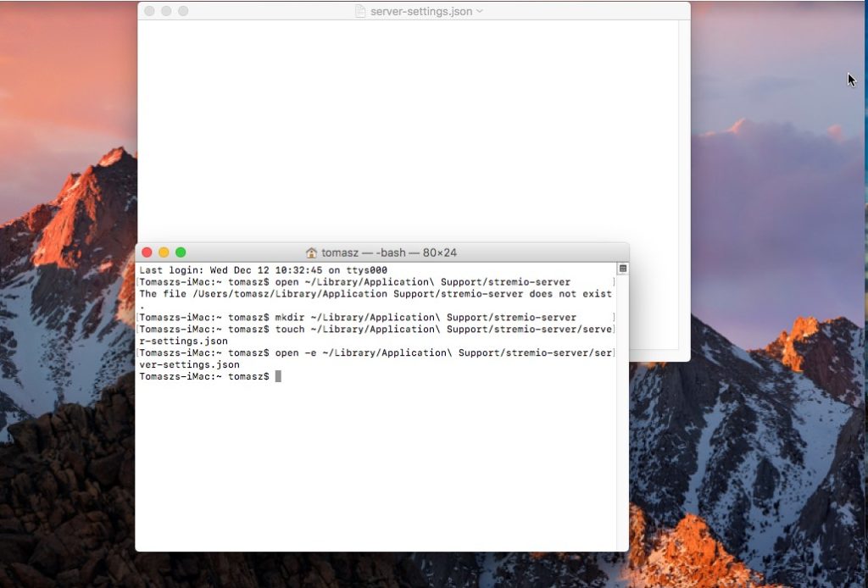868x588 pixels.
Task: Click the document proxy icon beside server-settings.json
Action: [360, 11]
